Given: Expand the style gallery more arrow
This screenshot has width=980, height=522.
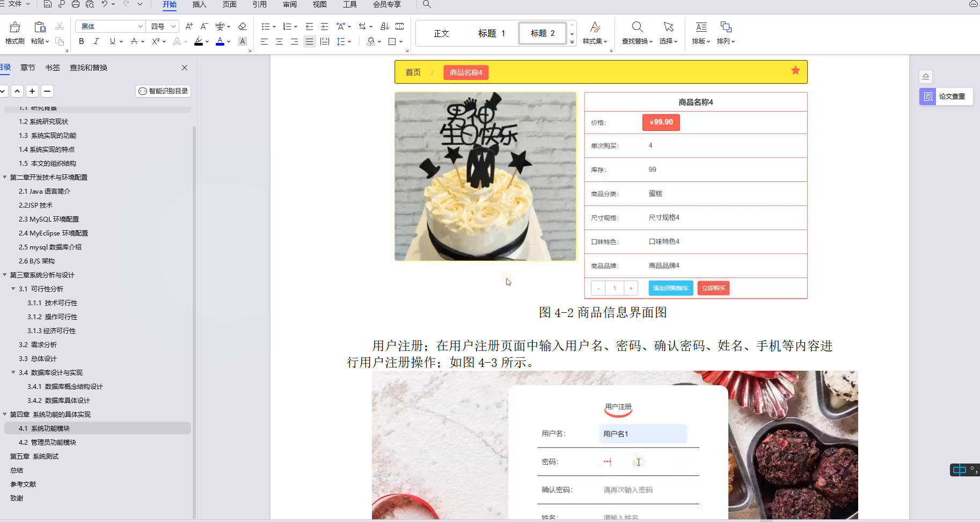Looking at the screenshot, I should pyautogui.click(x=572, y=42).
